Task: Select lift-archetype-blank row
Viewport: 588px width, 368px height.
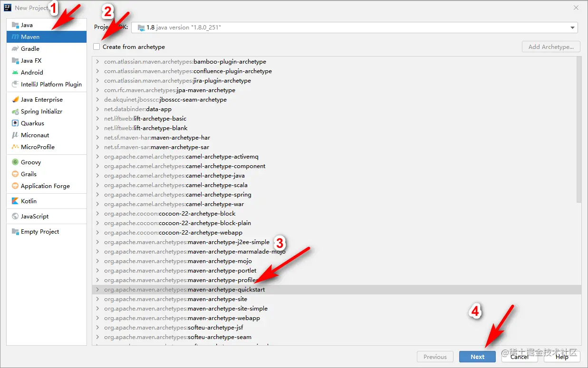Action: 334,128
